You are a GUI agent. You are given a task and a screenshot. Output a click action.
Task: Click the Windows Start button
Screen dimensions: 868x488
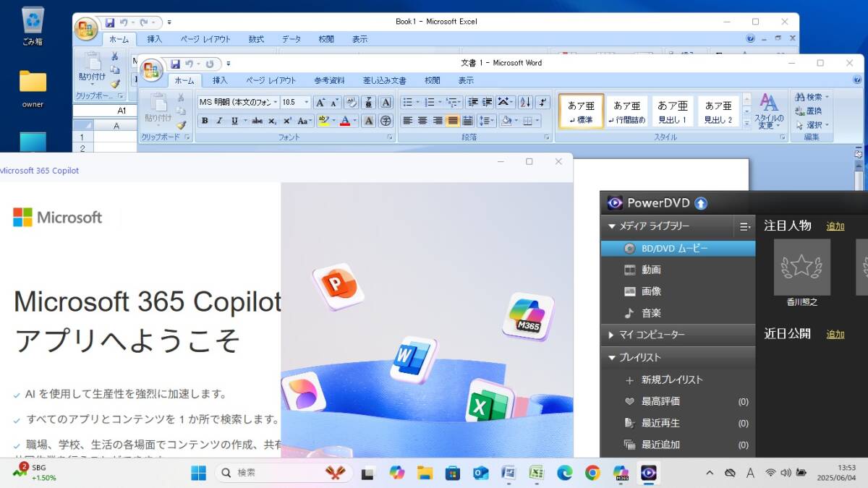tap(198, 473)
